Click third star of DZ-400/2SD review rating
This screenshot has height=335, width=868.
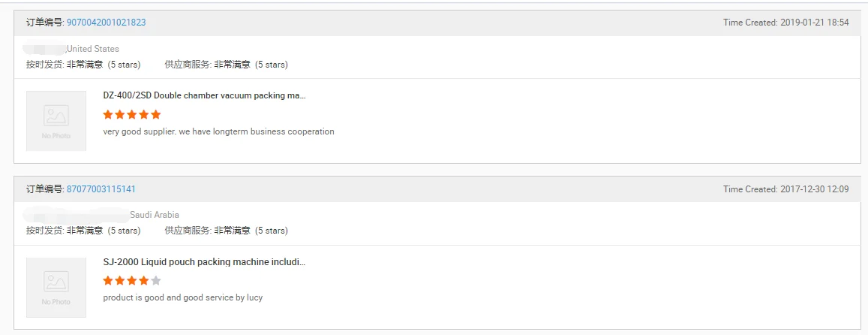(x=132, y=115)
